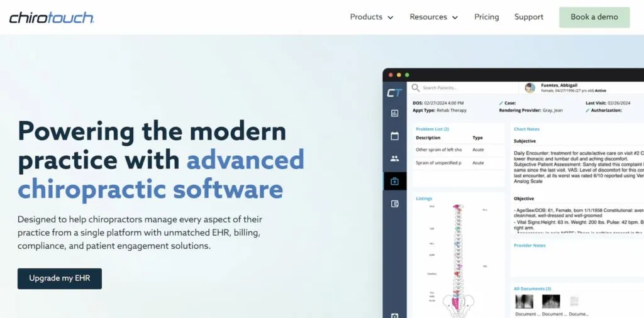Viewport: 644px width, 318px height.
Task: Click Rendering Provider Gray, Jean text
Action: pos(531,111)
